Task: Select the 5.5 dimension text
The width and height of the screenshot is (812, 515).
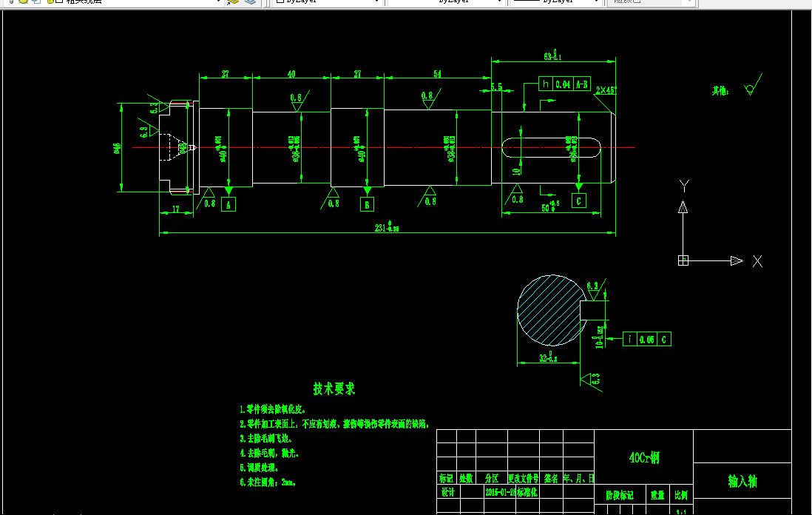Action: [x=497, y=87]
